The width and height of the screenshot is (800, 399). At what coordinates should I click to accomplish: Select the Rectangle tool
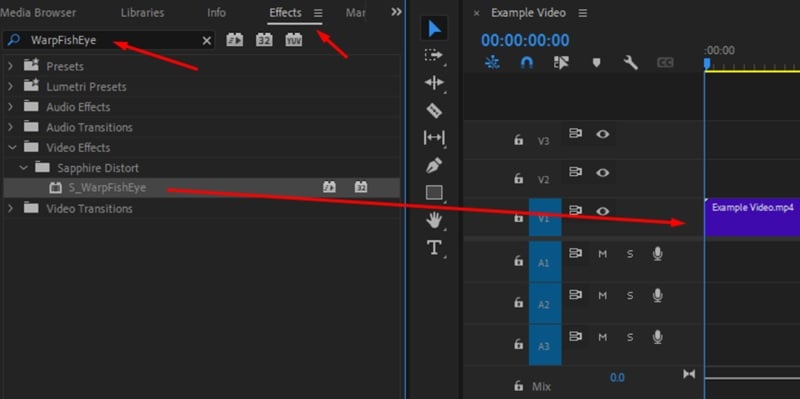[x=434, y=192]
